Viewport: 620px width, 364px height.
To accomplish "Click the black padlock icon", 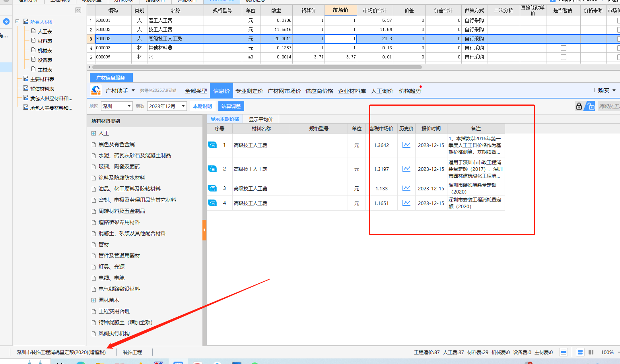I will [579, 106].
